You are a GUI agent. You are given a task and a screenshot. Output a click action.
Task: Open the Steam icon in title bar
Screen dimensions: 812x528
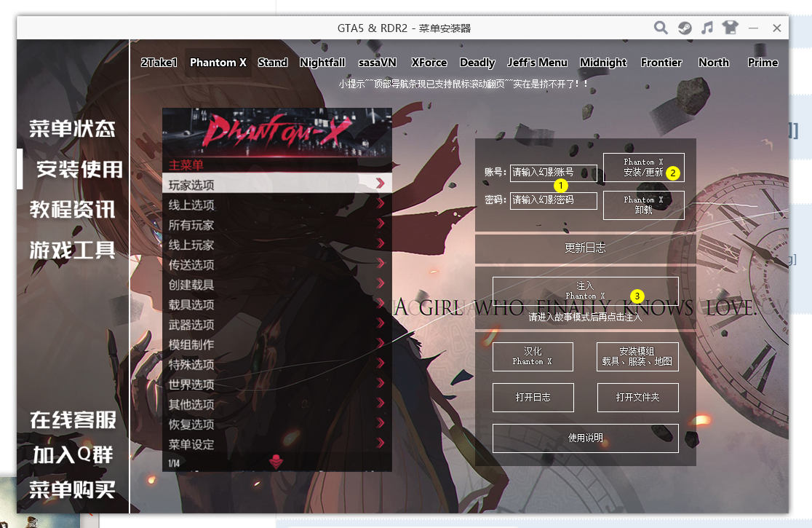coord(685,28)
